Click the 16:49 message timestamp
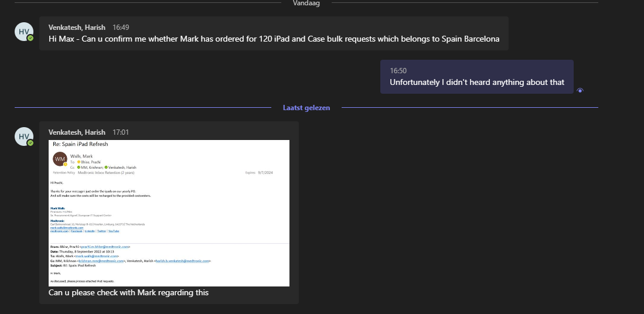This screenshot has width=644, height=314. (121, 27)
